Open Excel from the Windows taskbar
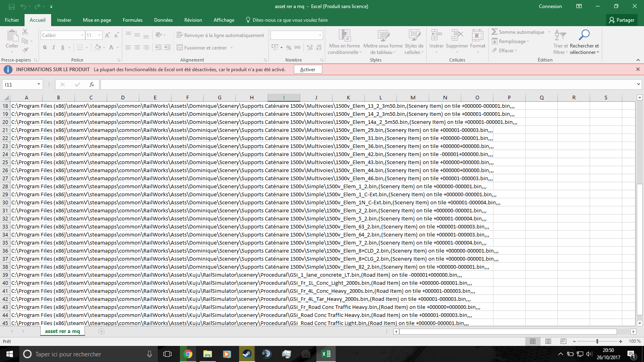The width and height of the screenshot is (644, 362). pos(326,354)
